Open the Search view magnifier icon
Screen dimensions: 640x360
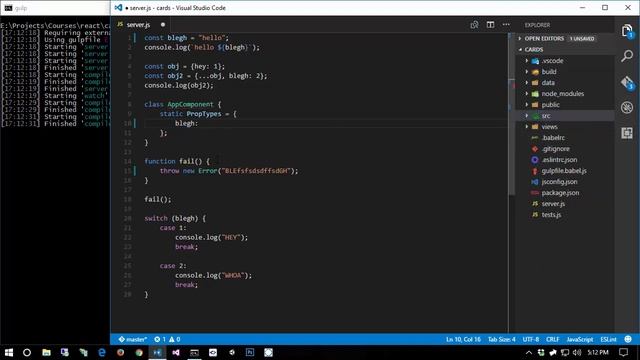click(627, 56)
